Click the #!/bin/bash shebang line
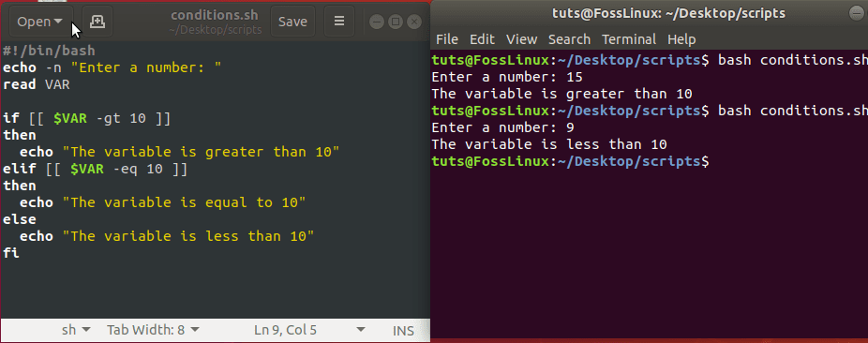 tap(49, 51)
